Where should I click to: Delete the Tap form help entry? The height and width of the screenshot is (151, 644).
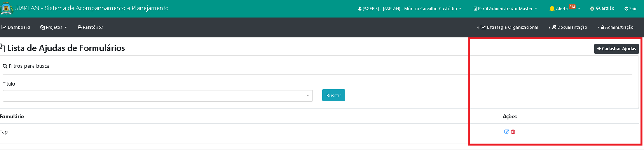click(x=513, y=132)
